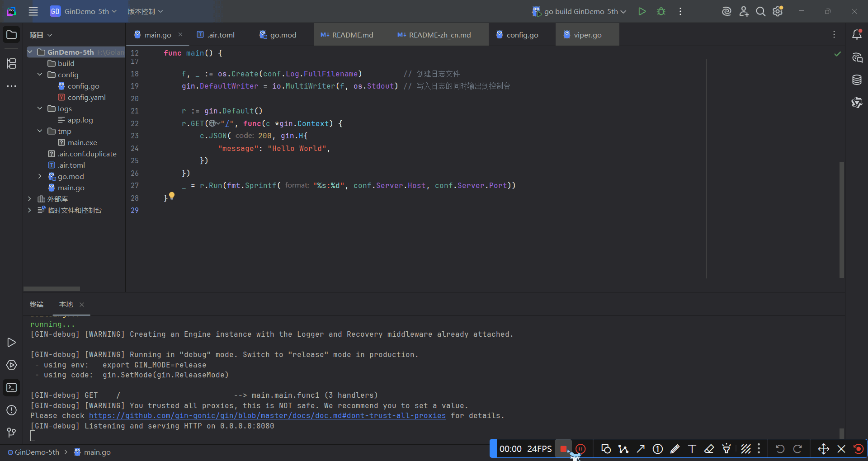Switch to the config.go editor tab

522,35
